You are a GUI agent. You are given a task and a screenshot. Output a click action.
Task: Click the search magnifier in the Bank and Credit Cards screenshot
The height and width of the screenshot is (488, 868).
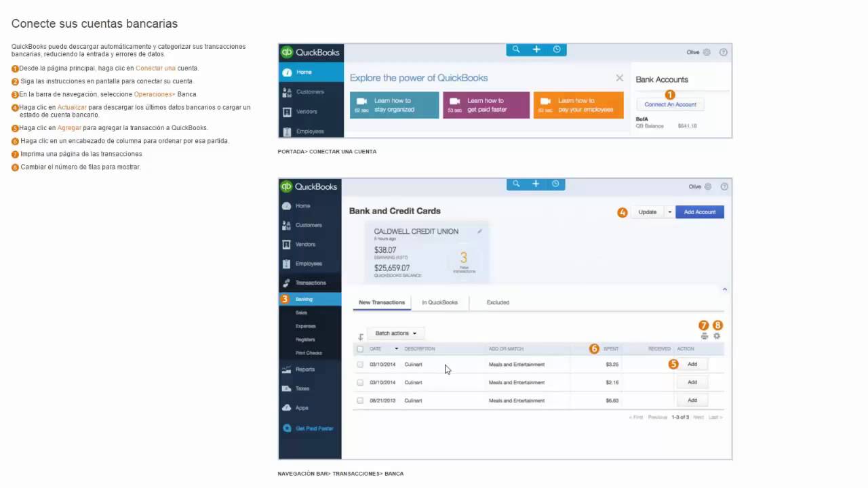[516, 184]
